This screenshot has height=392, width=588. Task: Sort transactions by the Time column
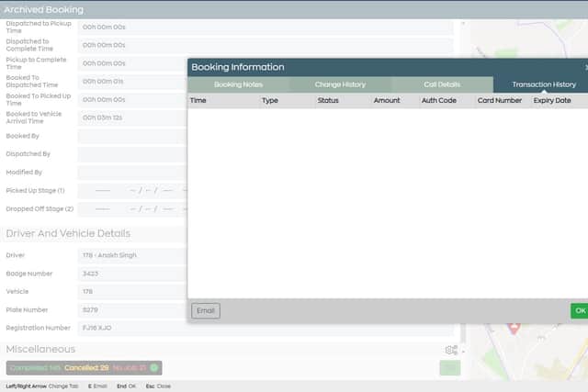pos(198,100)
